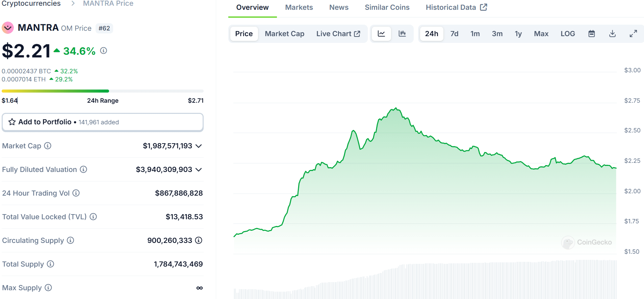Viewport: 644px width, 299px height.
Task: Select the 24h time range
Action: (432, 34)
